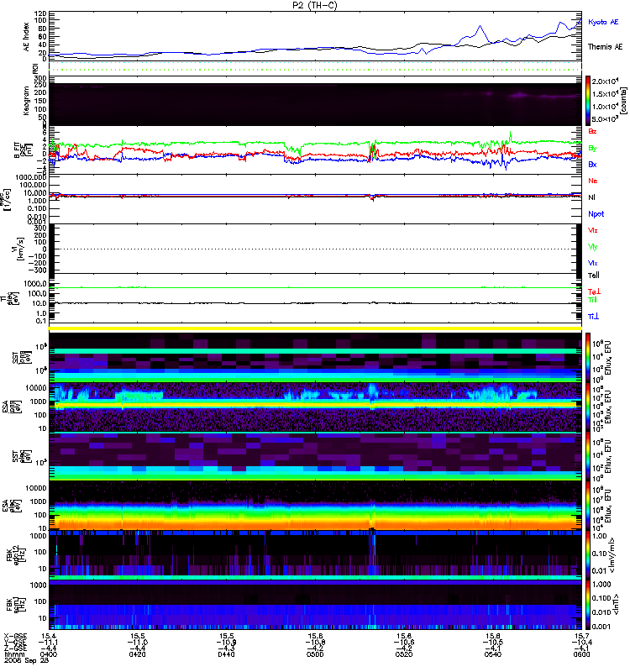Click the ESA electrons Eflux color bar
The image size is (630, 672).
pyautogui.click(x=588, y=507)
